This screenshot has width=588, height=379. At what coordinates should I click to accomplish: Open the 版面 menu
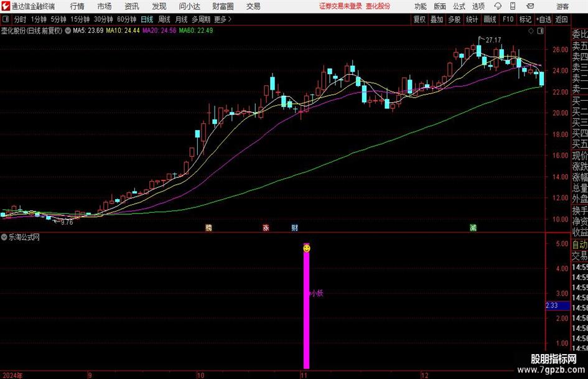coord(440,6)
